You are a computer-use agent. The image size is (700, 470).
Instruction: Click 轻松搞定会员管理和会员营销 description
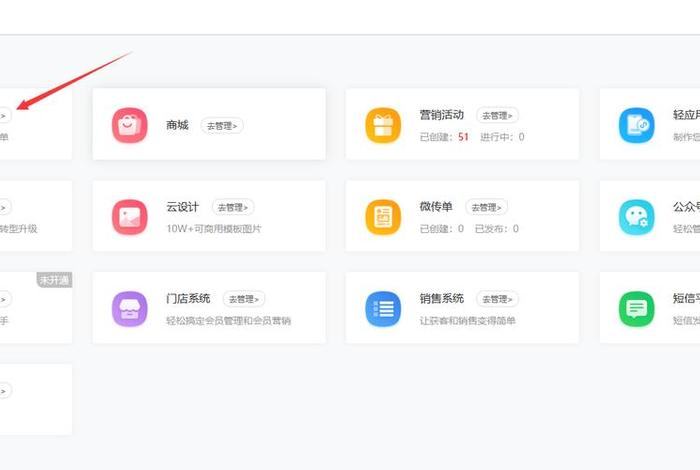[x=229, y=321]
